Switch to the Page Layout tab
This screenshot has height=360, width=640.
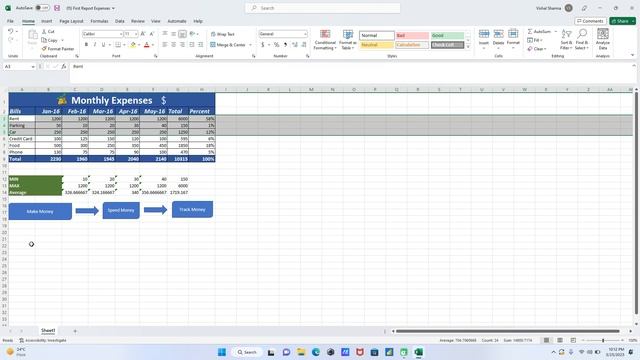[71, 21]
